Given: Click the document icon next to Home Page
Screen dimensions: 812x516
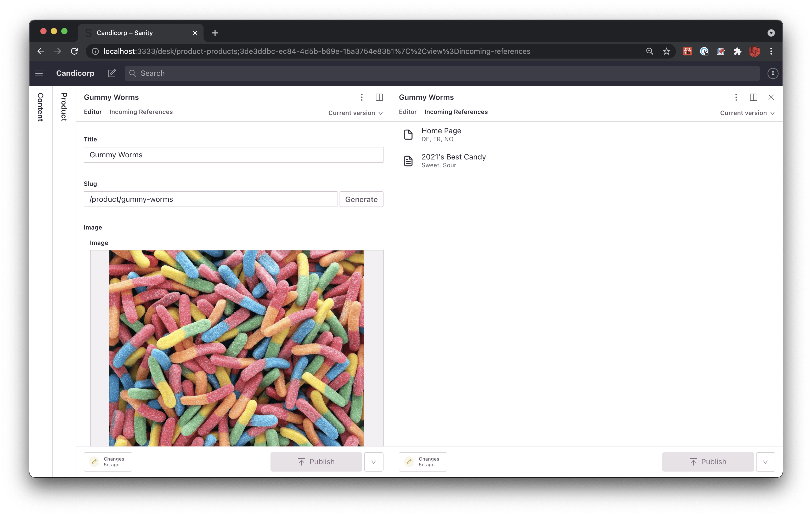Looking at the screenshot, I should point(408,134).
